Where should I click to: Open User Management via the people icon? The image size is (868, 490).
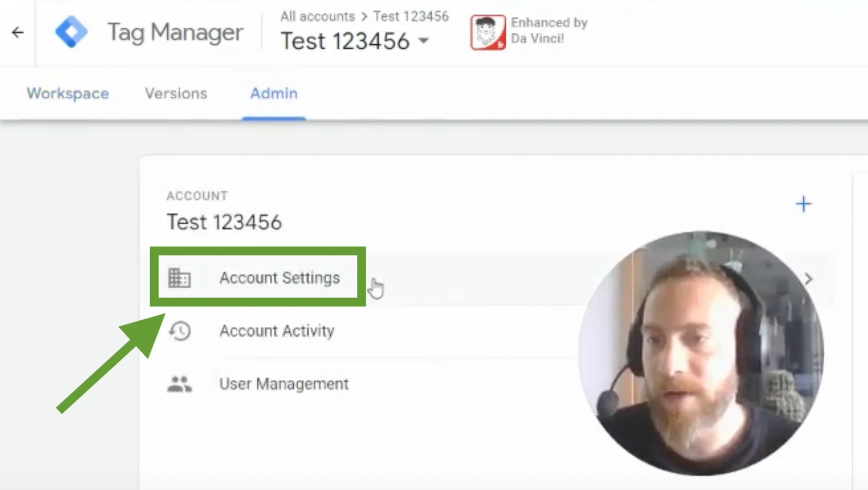coord(179,383)
